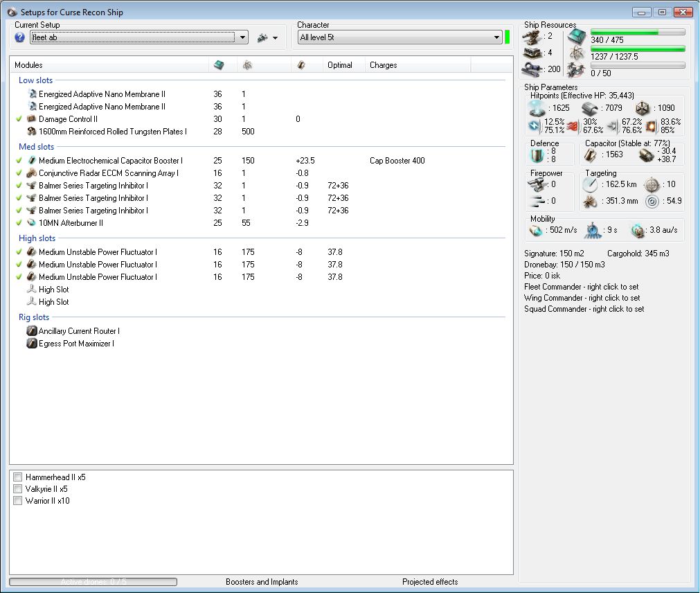This screenshot has width=700, height=593.
Task: Click the Ancillary Current Router I rig icon
Action: tap(31, 331)
